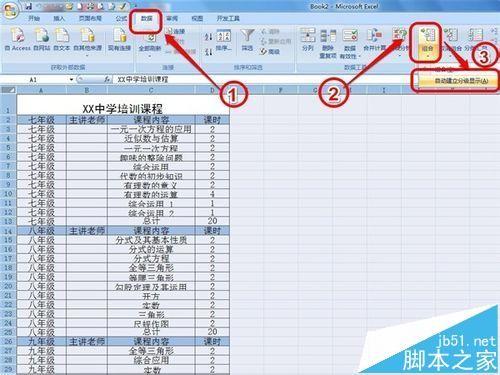Import data using 自 Access
This screenshot has height=375, width=500.
click(x=18, y=40)
